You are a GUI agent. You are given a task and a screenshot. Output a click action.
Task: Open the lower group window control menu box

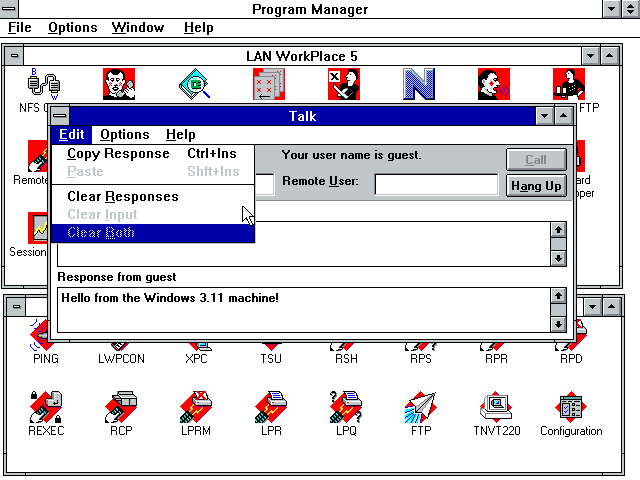tap(16, 307)
